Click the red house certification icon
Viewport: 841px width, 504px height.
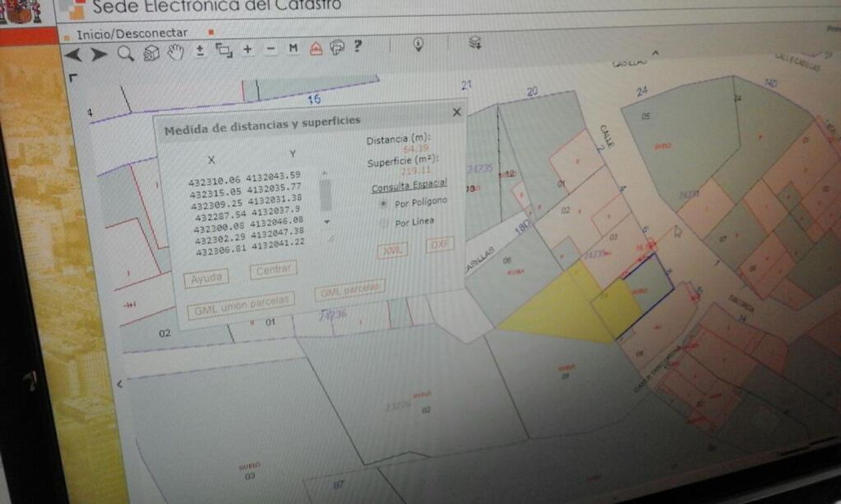point(316,48)
